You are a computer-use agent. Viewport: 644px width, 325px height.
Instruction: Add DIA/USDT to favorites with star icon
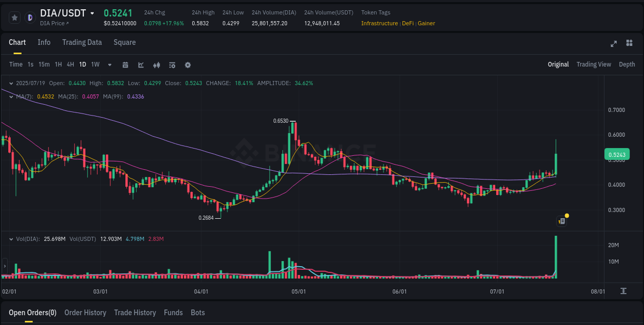(x=15, y=18)
